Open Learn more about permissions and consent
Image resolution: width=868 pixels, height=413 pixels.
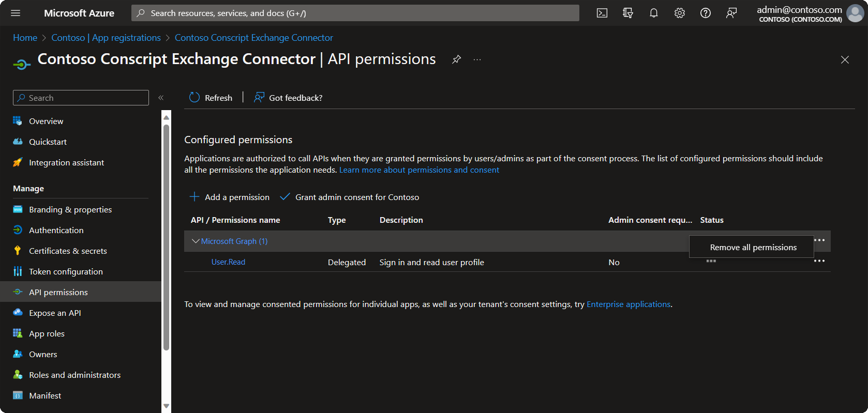419,170
